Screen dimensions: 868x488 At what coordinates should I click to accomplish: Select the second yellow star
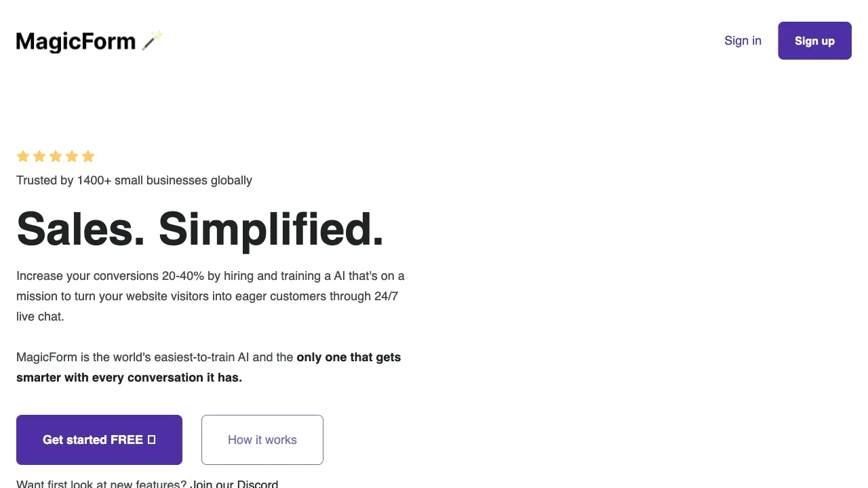pos(39,156)
